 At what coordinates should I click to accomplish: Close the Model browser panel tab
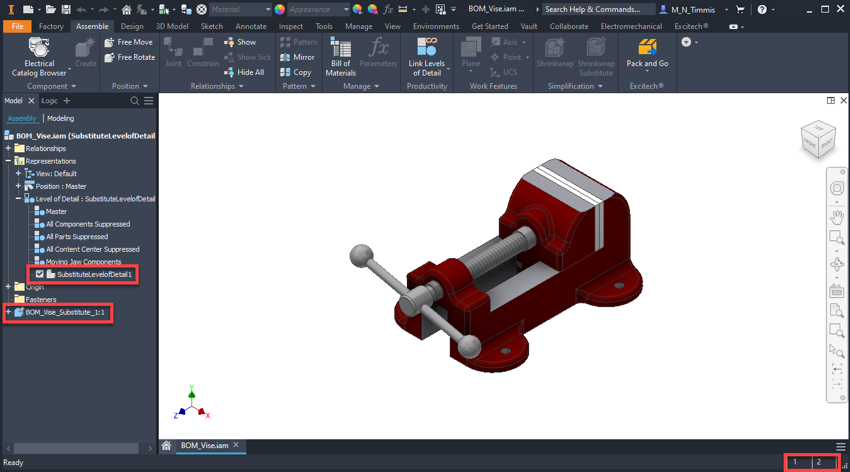click(x=31, y=101)
